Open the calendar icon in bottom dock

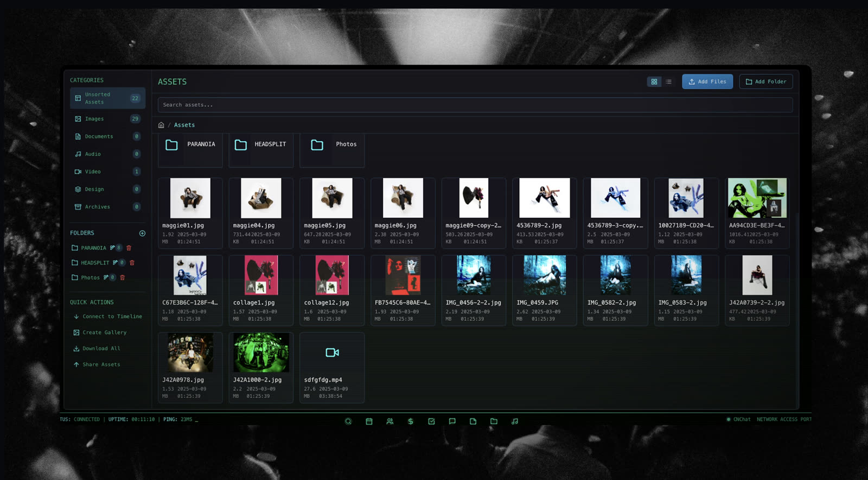(x=369, y=421)
